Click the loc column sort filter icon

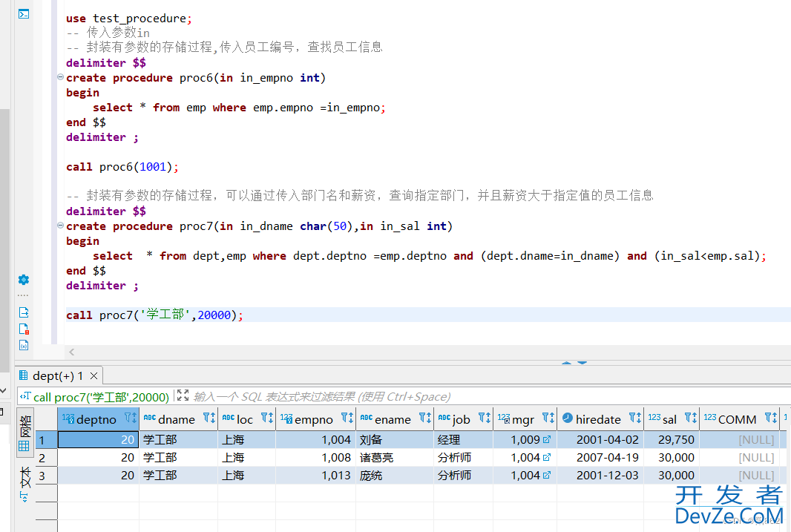pyautogui.click(x=267, y=418)
